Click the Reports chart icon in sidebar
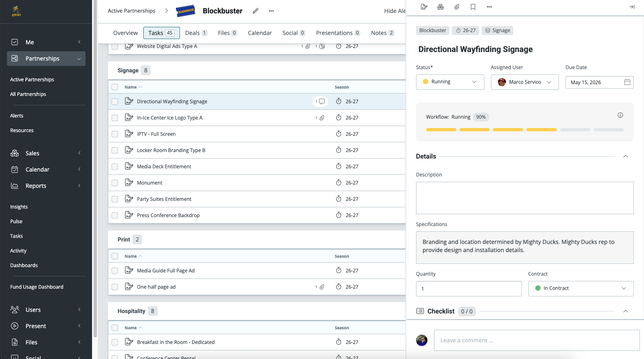This screenshot has height=359, width=644. point(15,186)
